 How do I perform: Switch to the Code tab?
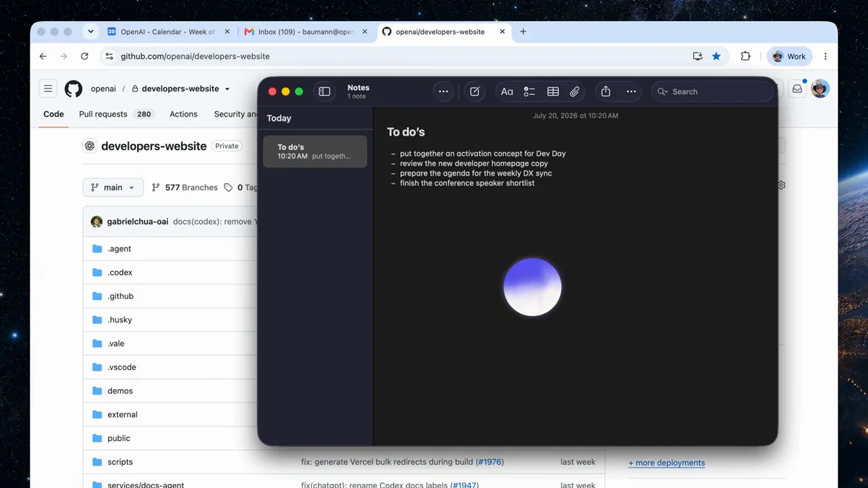point(54,114)
